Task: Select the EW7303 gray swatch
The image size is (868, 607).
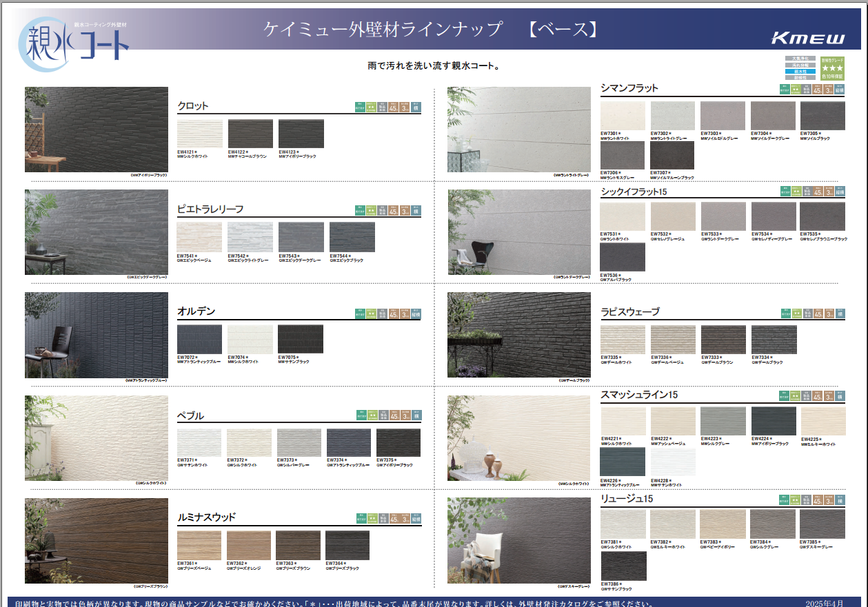Action: (x=723, y=116)
